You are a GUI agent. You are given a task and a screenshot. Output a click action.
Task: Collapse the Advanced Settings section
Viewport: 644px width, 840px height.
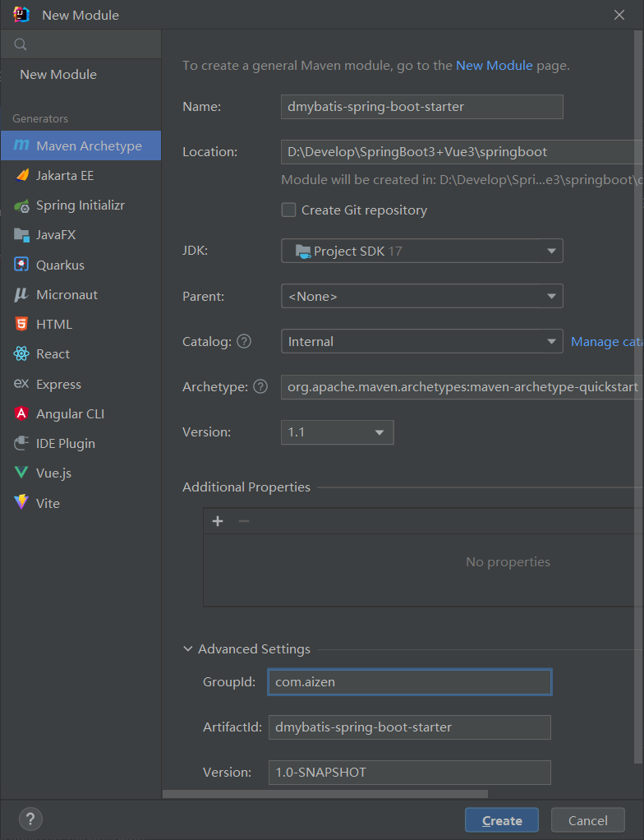pos(190,649)
